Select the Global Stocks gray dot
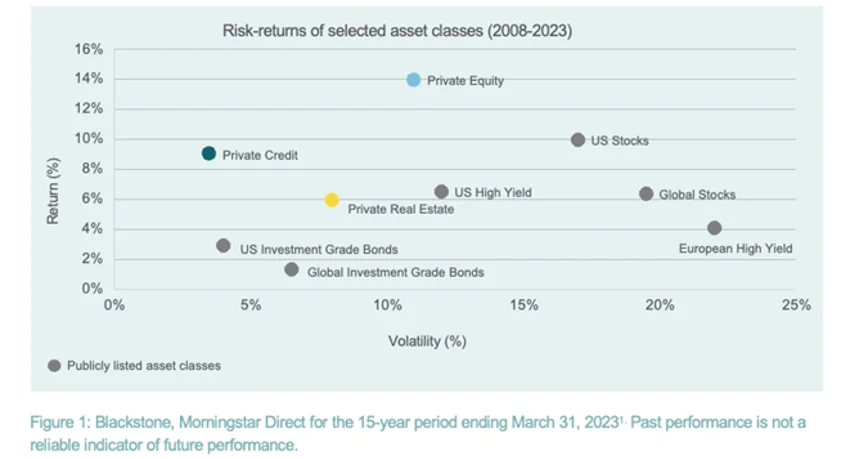This screenshot has height=459, width=850. [x=646, y=194]
